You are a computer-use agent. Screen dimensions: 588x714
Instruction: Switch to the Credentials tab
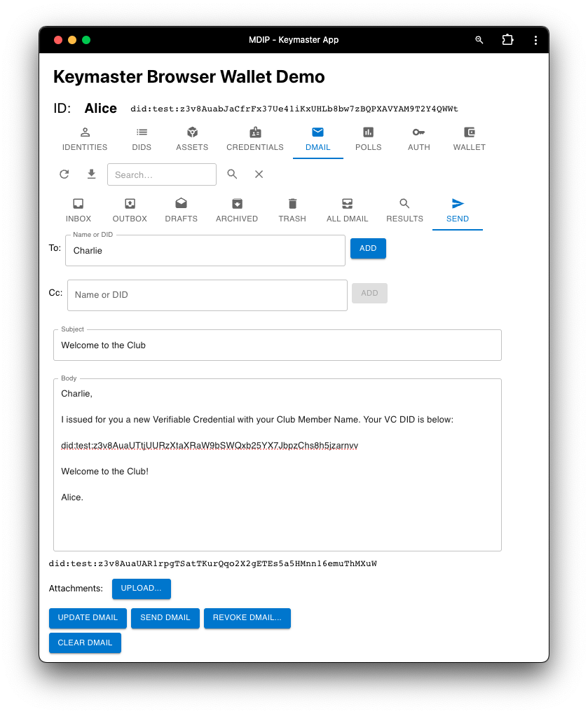point(255,139)
